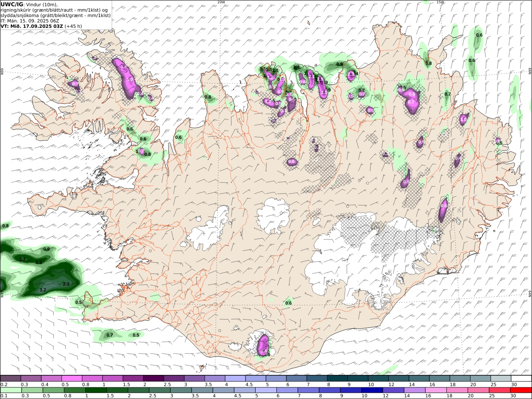This screenshot has width=532, height=399.
Task: Click the '1.7' rain value offshore west
Action: [23, 259]
